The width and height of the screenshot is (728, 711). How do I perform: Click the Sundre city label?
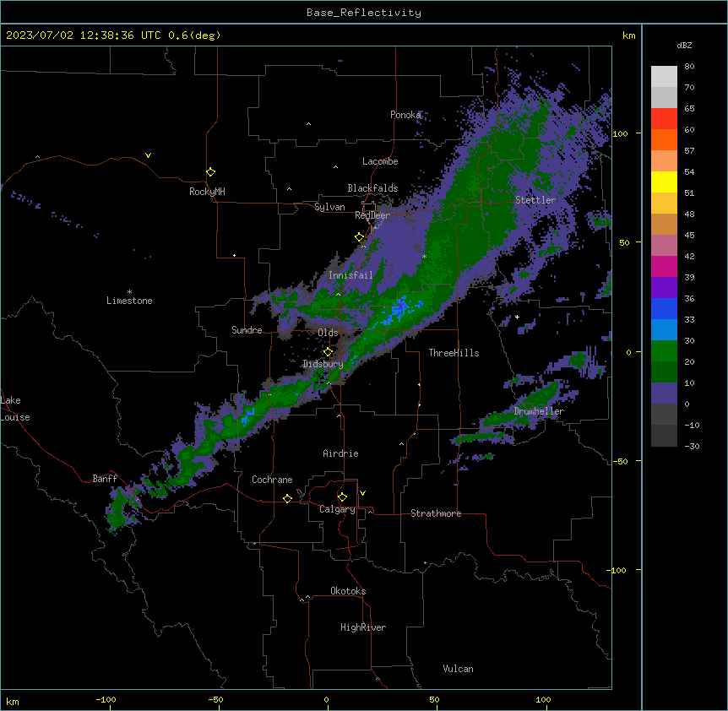click(x=247, y=330)
